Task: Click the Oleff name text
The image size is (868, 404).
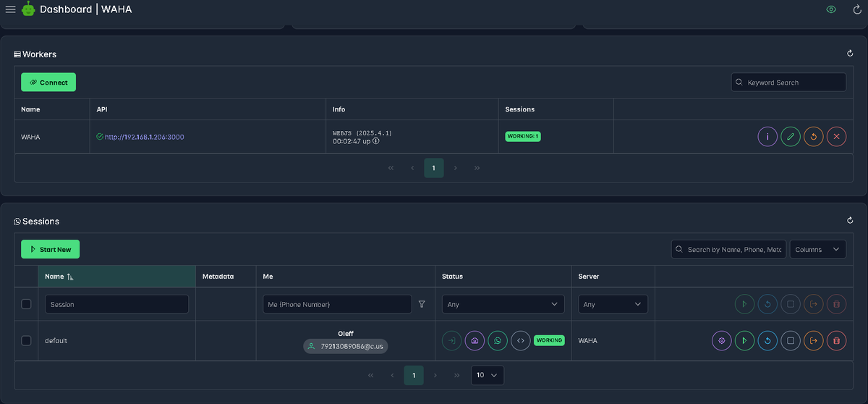Action: point(346,334)
